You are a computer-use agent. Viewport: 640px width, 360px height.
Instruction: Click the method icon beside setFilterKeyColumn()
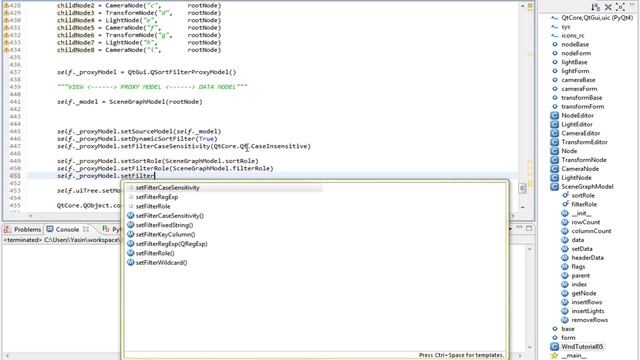[x=131, y=234]
